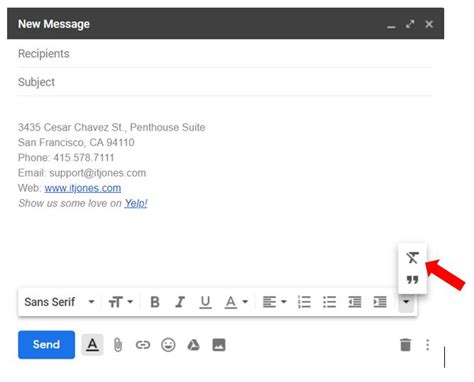
Task: Open the text color picker
Action: pos(236,302)
